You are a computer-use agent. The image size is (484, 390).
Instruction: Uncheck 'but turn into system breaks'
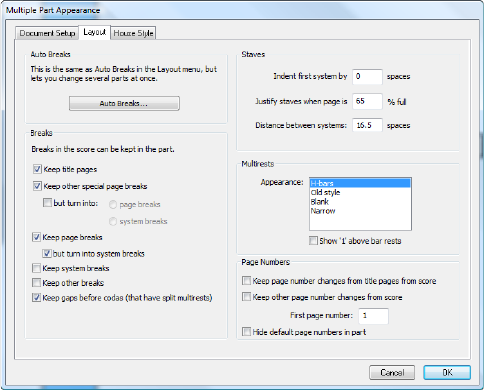pos(47,254)
